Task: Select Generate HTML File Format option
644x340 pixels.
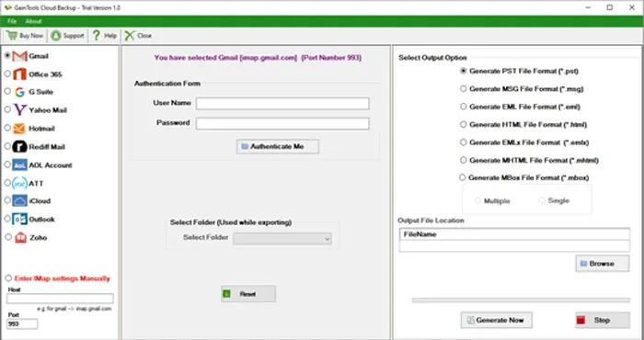Action: [x=464, y=124]
